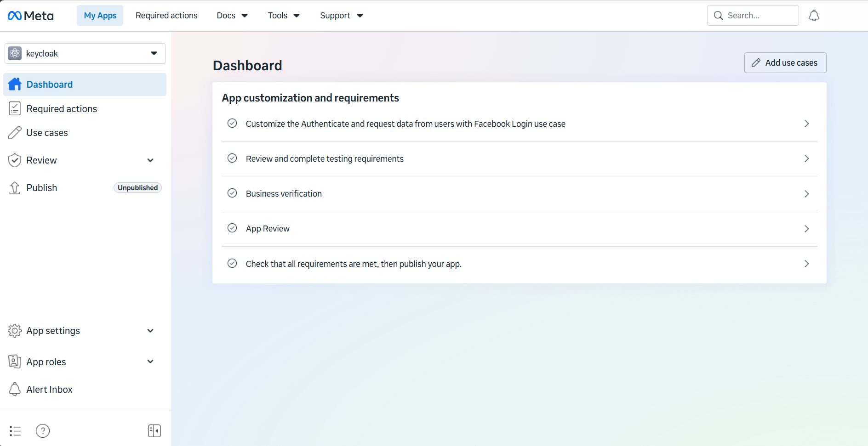Screen dimensions: 868x446
Task: Go to Dashboard in sidebar
Action: [x=85, y=85]
